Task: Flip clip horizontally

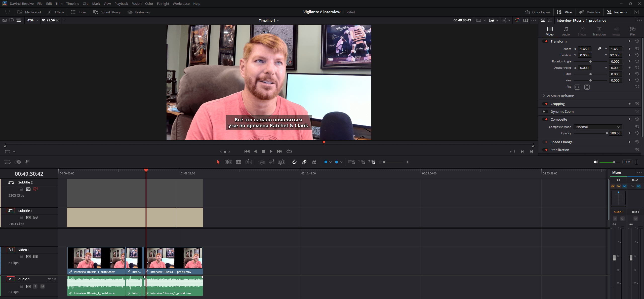Action: tap(577, 87)
